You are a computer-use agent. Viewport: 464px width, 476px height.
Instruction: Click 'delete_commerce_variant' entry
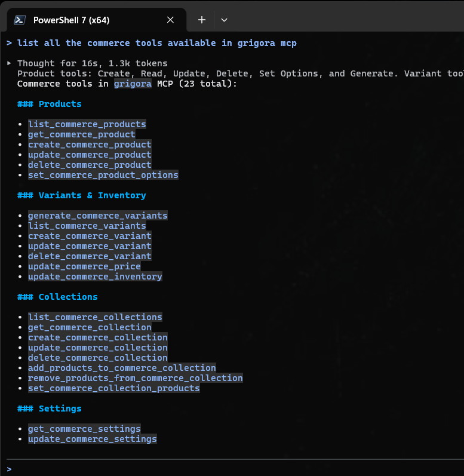pos(90,256)
